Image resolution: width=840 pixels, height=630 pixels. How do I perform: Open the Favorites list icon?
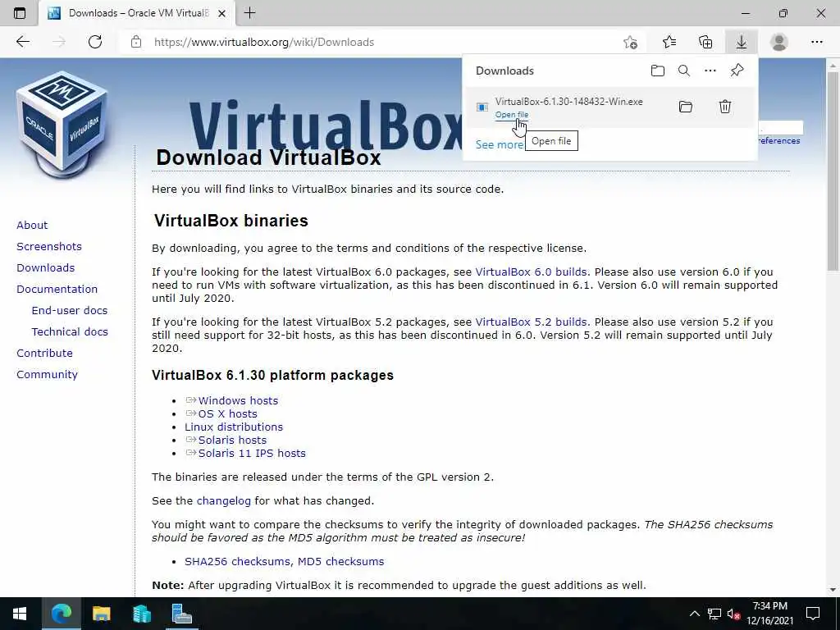[669, 42]
